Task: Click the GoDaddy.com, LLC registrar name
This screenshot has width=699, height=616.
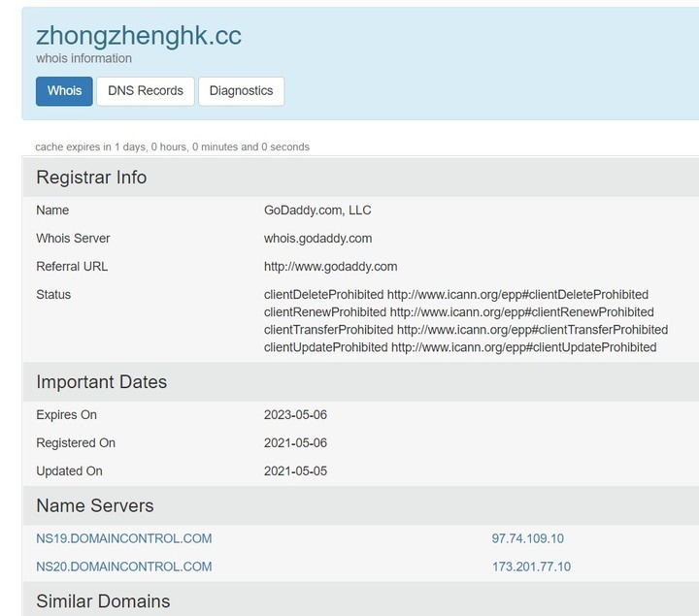Action: coord(317,211)
